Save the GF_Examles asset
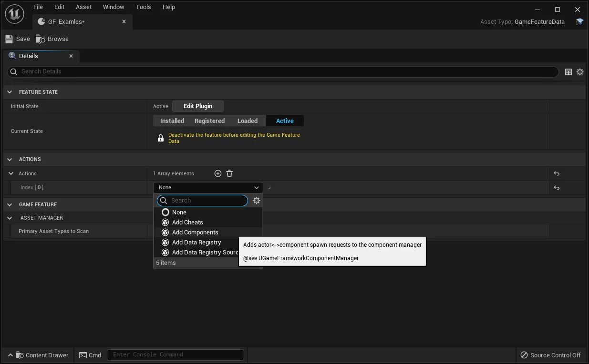 17,39
